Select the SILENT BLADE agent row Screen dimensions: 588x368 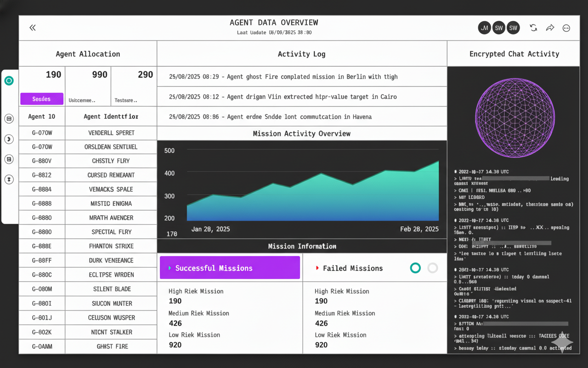pyautogui.click(x=112, y=289)
